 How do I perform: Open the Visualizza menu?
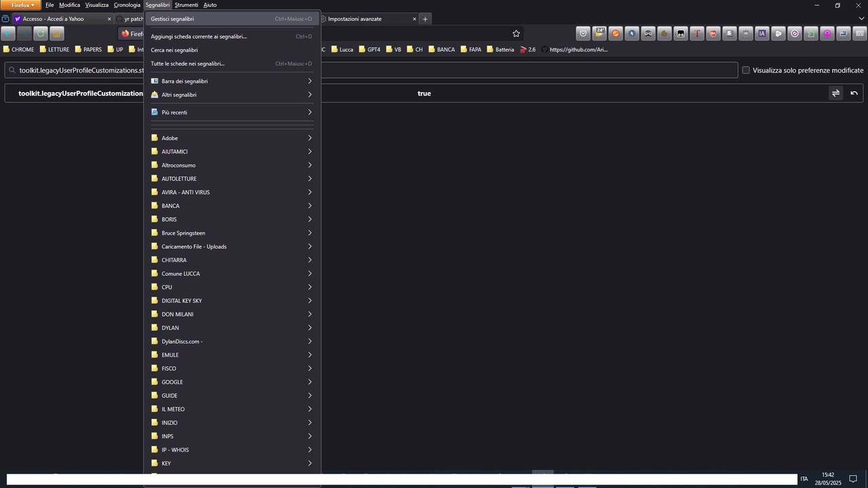coord(97,5)
